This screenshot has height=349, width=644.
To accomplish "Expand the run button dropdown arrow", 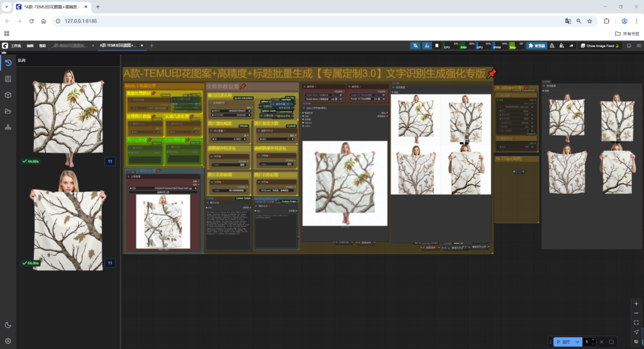I will (577, 341).
